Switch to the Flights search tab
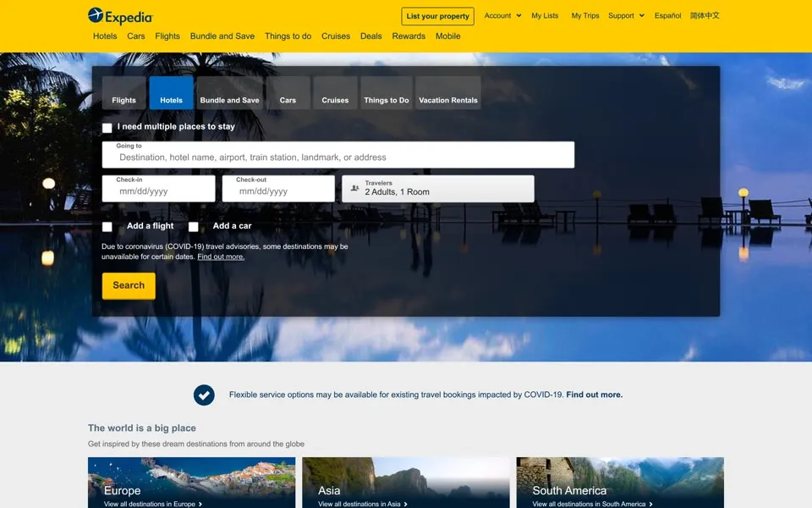The height and width of the screenshot is (508, 812). pos(123,93)
